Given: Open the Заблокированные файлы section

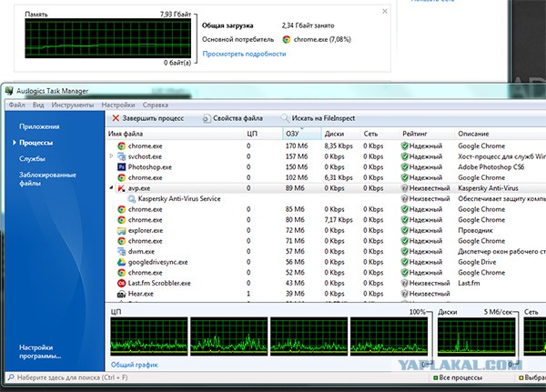Looking at the screenshot, I should pos(47,179).
